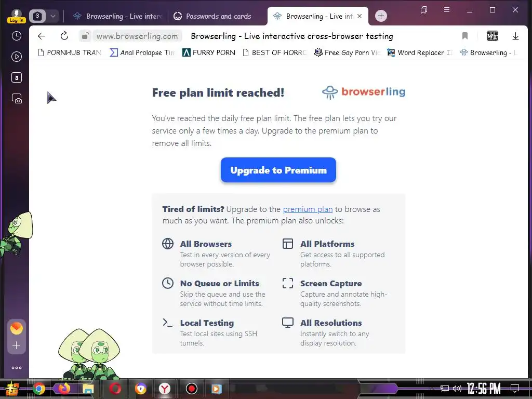
Task: Click the 'Free plan limit reached!' heading
Action: pyautogui.click(x=218, y=92)
